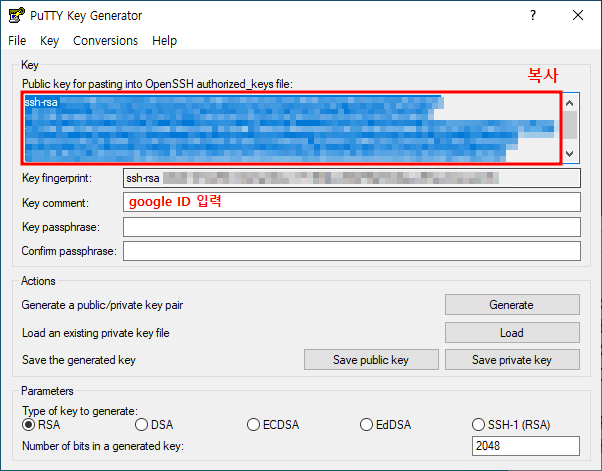The image size is (602, 471).
Task: Focus the Key comment input field
Action: click(352, 202)
